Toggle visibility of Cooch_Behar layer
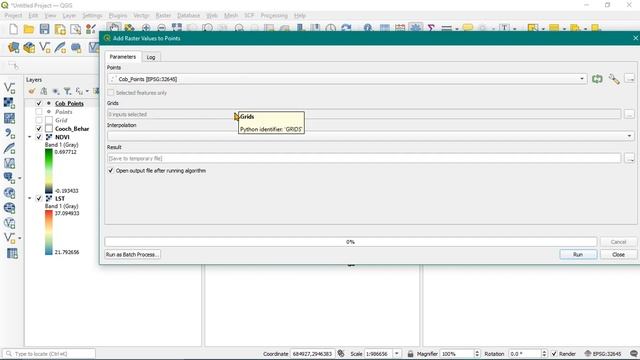This screenshot has width=640, height=360. pyautogui.click(x=39, y=129)
